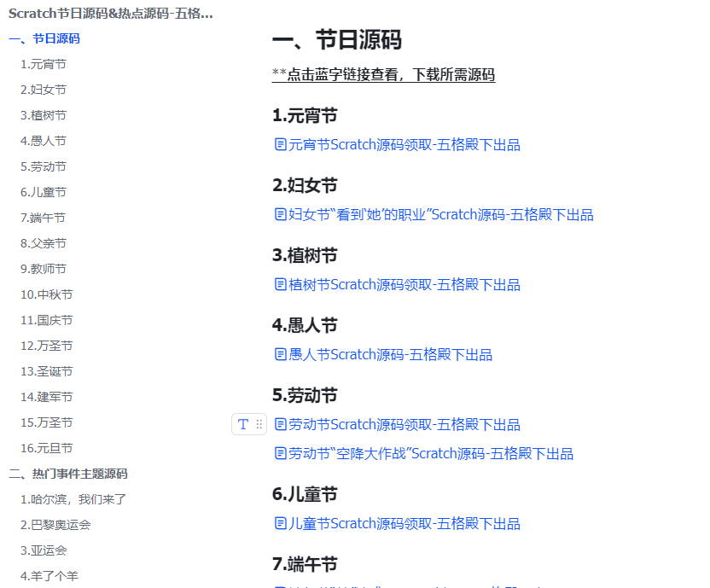Image resolution: width=710 pixels, height=588 pixels.
Task: Jump to 4.羊了个羊 in outline
Action: [x=49, y=576]
